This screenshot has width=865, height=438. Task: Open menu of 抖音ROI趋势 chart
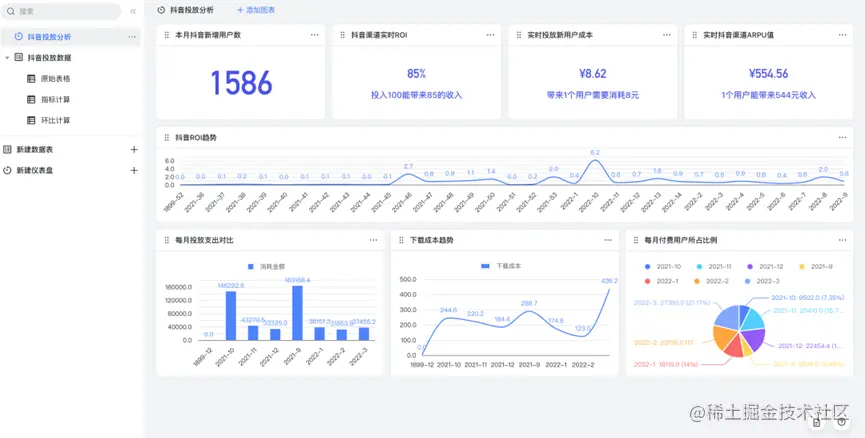tap(842, 137)
